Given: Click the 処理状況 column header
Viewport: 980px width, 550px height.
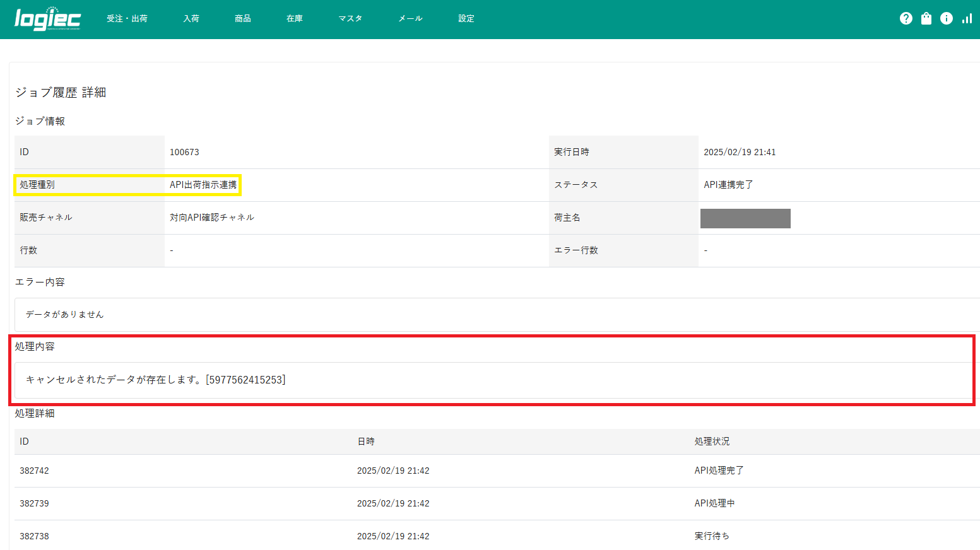Looking at the screenshot, I should tap(712, 442).
